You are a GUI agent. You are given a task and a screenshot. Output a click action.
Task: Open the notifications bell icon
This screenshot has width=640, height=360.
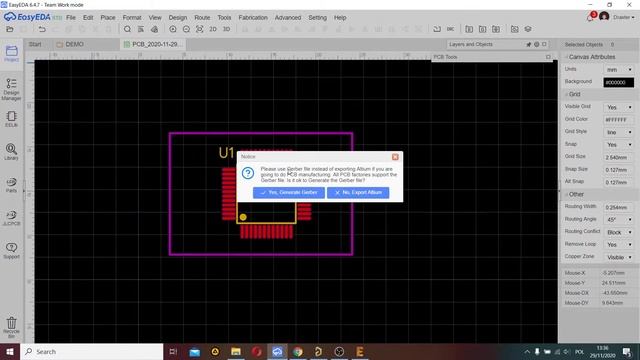click(x=591, y=17)
